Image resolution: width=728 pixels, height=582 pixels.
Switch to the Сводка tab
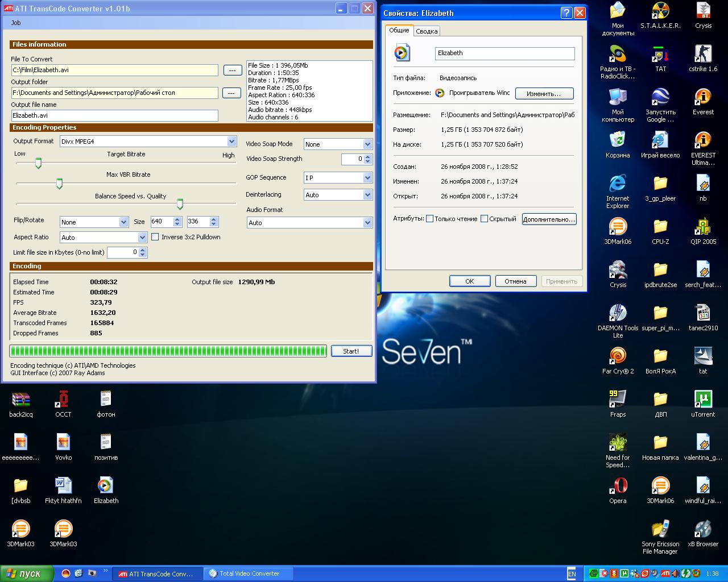pyautogui.click(x=427, y=31)
